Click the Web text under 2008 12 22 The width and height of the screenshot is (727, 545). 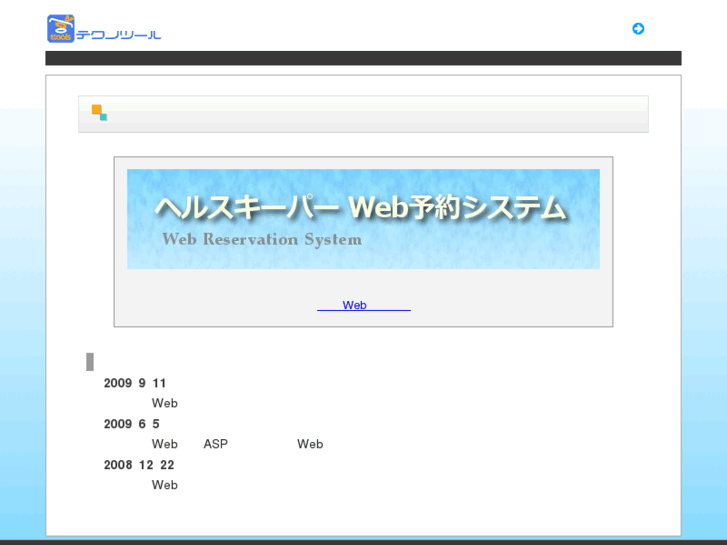click(165, 485)
